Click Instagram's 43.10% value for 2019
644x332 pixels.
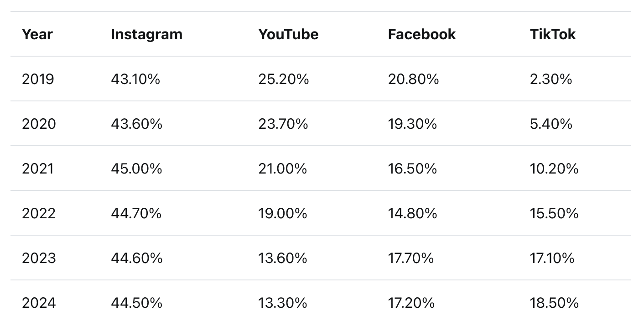(x=135, y=79)
